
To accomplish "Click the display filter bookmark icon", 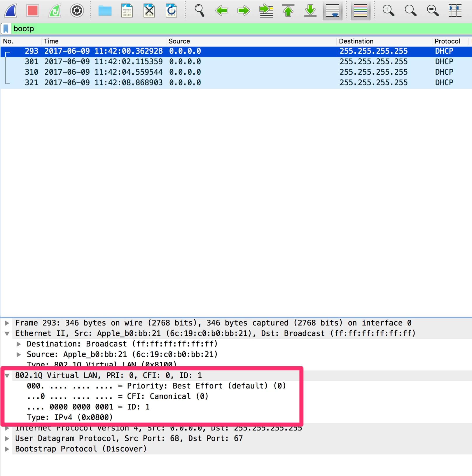I will point(6,29).
